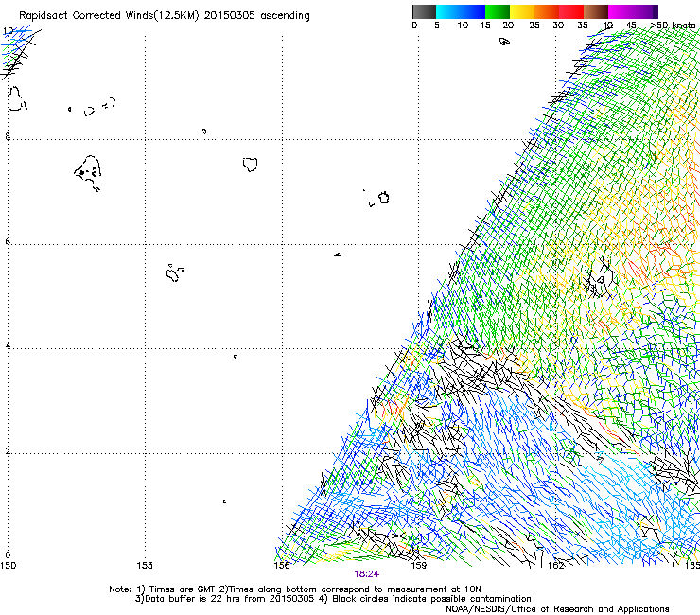Click the longitude label '159'
The image size is (700, 615).
(x=419, y=566)
